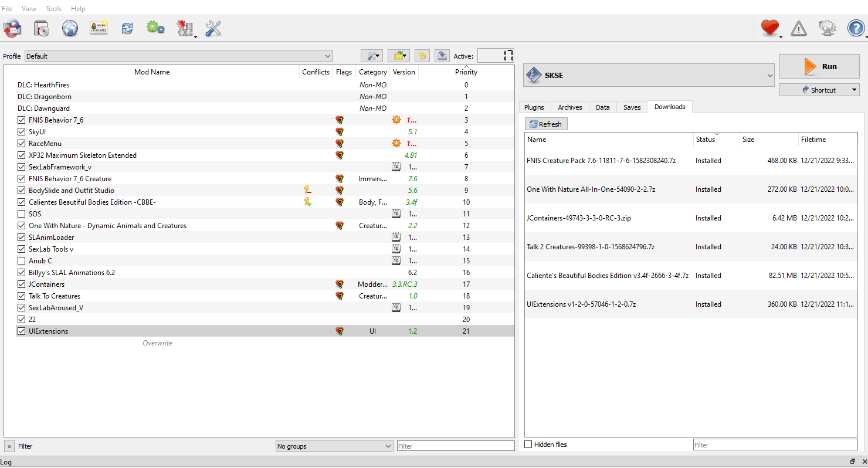Toggle XP32 Maximum Skeleton Extended checkbox
The width and height of the screenshot is (868, 468).
coord(22,155)
